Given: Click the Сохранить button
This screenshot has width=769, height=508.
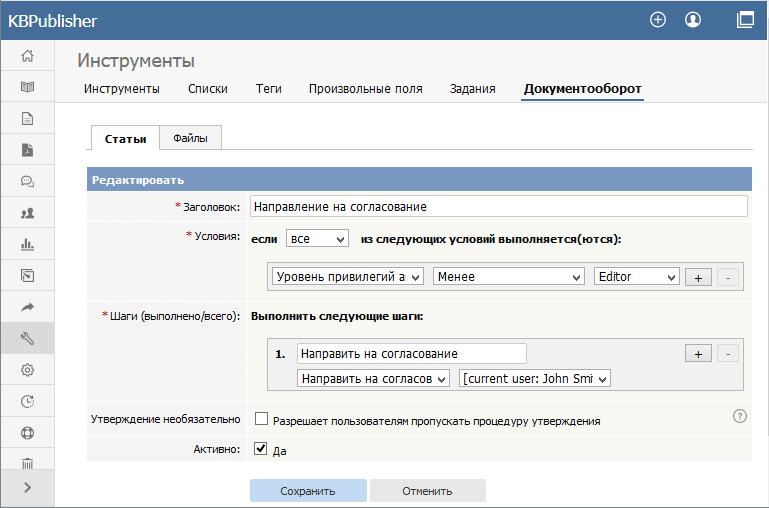Looking at the screenshot, I should pyautogui.click(x=308, y=491).
